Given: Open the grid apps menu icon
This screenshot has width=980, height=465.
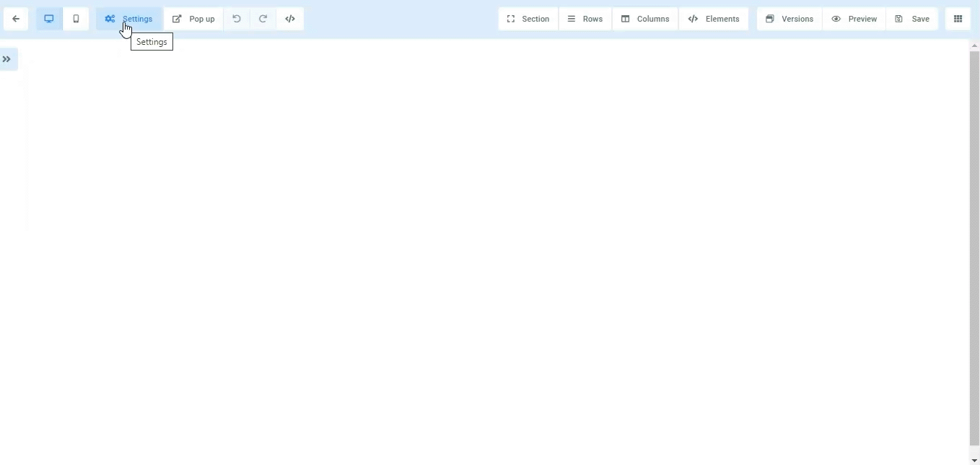Looking at the screenshot, I should pos(958,19).
